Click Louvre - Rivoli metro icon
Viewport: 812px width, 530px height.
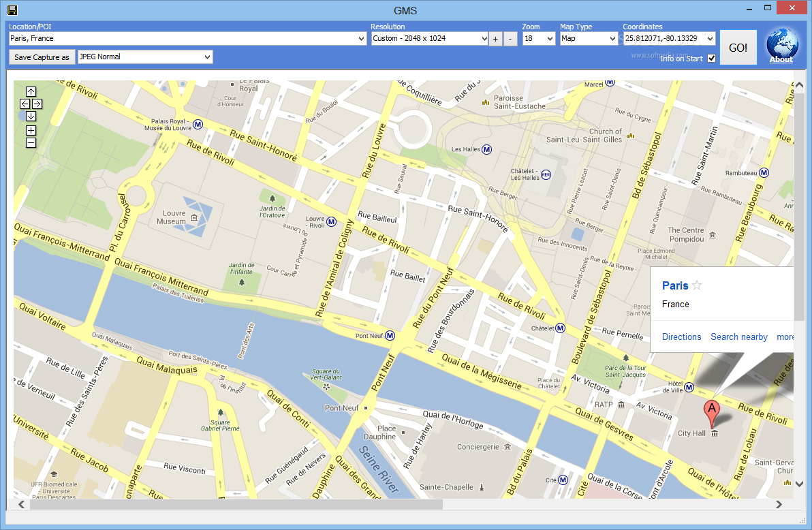pos(332,221)
